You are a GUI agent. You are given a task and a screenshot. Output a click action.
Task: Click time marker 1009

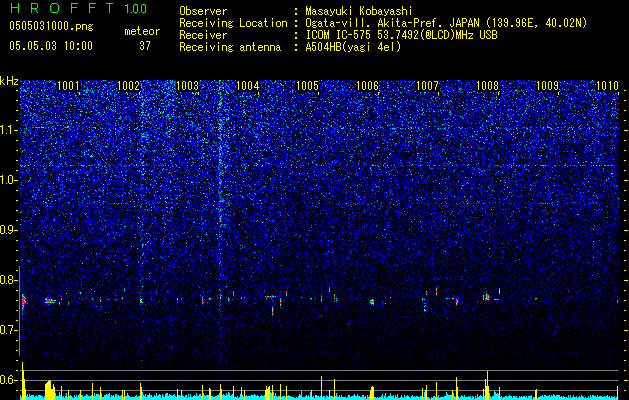point(548,86)
